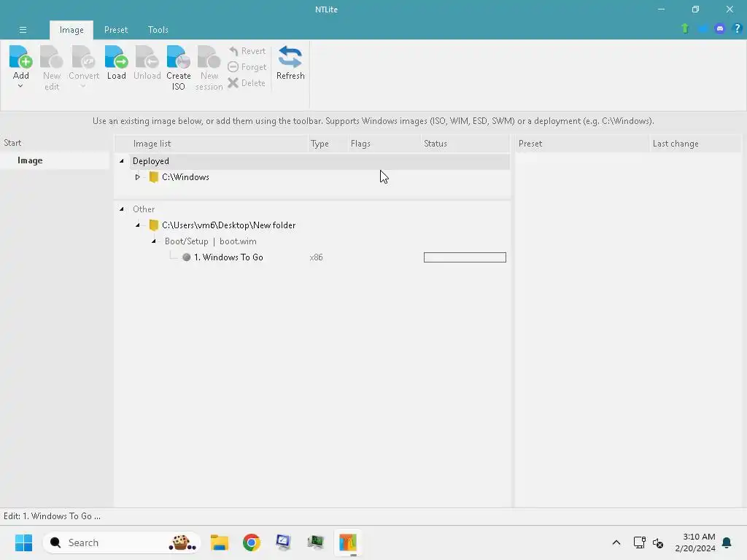Select C:\Users\vm6\Desktop\New folder entry

coord(228,225)
